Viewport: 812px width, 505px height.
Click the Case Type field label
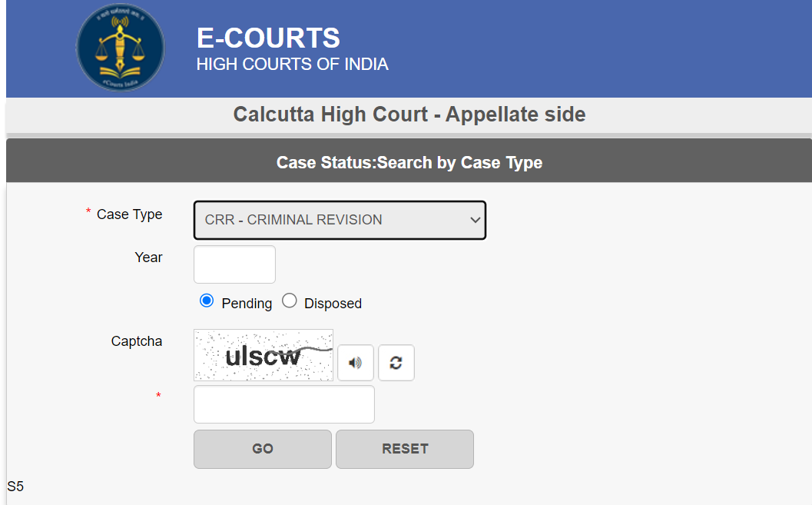130,214
